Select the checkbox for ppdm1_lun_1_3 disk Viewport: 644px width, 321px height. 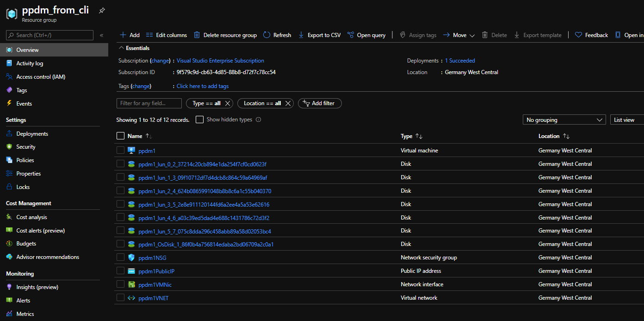[121, 177]
